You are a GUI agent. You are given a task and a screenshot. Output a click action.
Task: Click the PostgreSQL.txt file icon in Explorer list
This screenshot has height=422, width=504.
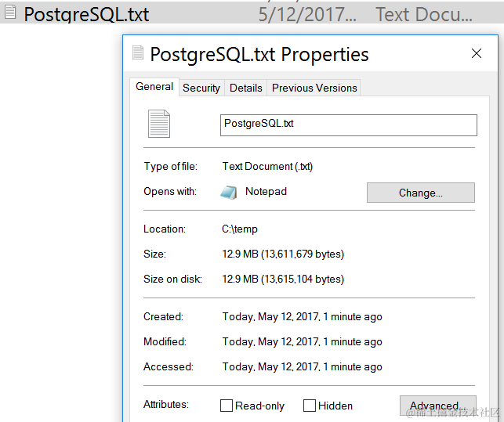[10, 13]
